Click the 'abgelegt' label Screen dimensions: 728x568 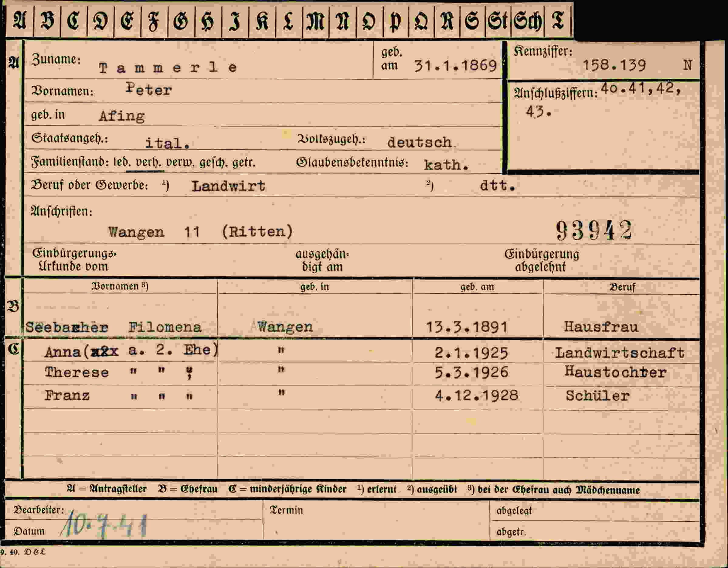pos(514,511)
